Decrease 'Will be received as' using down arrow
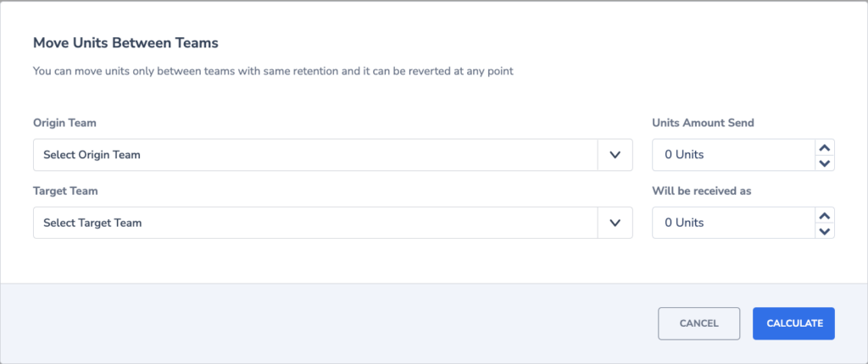Image resolution: width=868 pixels, height=364 pixels. [x=825, y=231]
